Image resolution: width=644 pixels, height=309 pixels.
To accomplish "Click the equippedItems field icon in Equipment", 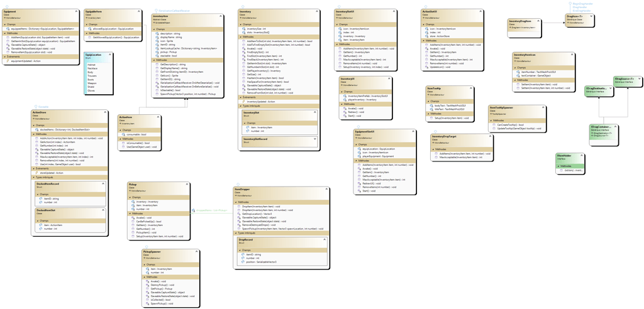I will tap(9, 29).
